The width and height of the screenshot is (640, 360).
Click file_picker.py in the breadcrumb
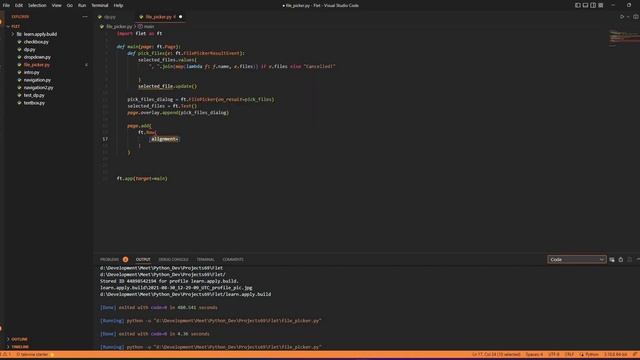[119, 27]
